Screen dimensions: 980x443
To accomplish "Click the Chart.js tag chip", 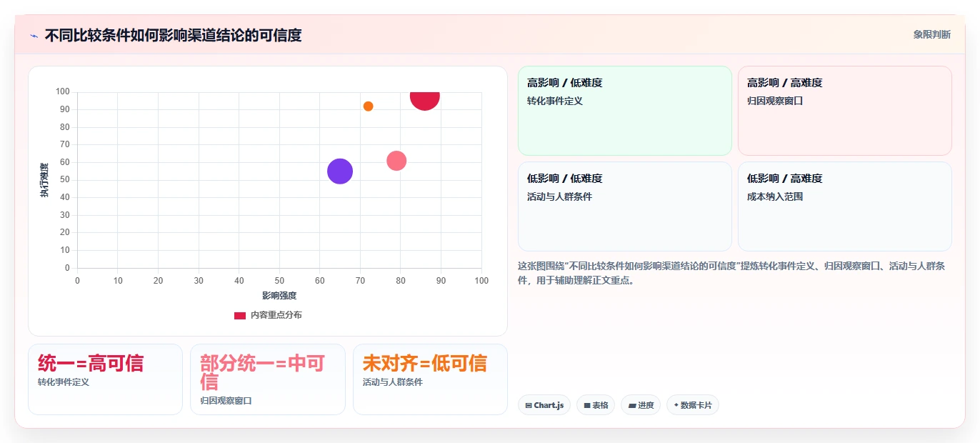I will (544, 405).
